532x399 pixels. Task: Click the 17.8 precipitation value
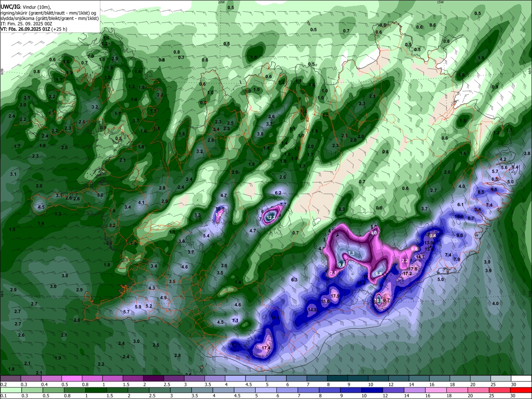[x=413, y=269]
